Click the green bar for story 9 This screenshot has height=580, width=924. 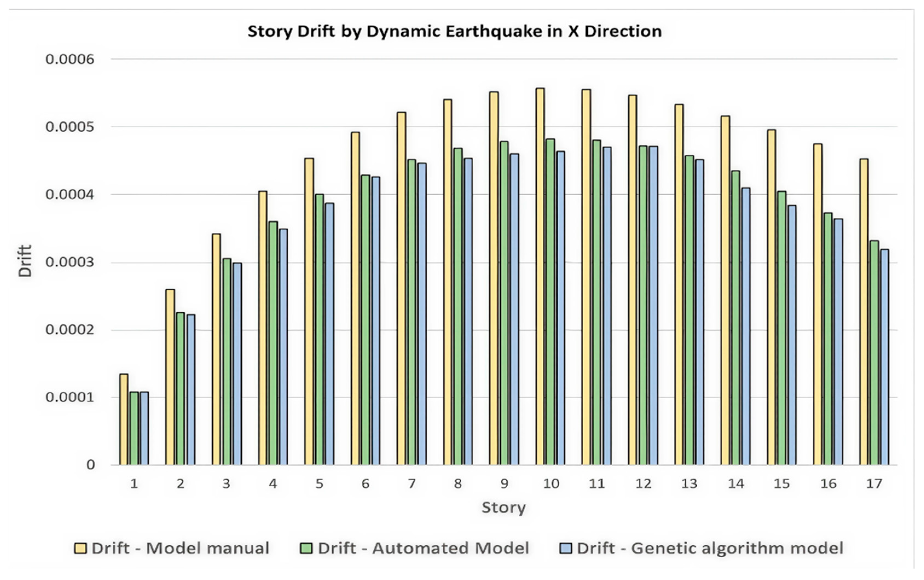coord(504,303)
